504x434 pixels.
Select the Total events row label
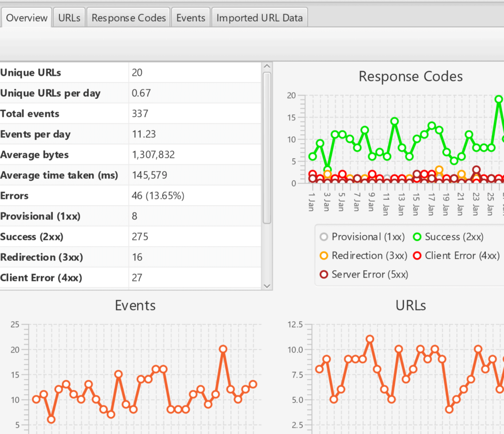(30, 114)
